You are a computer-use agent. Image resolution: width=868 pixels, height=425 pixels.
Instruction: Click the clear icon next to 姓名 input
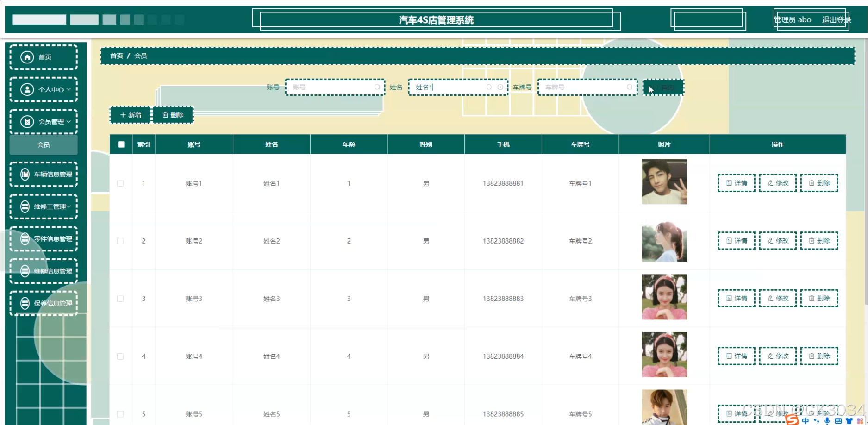tap(500, 87)
